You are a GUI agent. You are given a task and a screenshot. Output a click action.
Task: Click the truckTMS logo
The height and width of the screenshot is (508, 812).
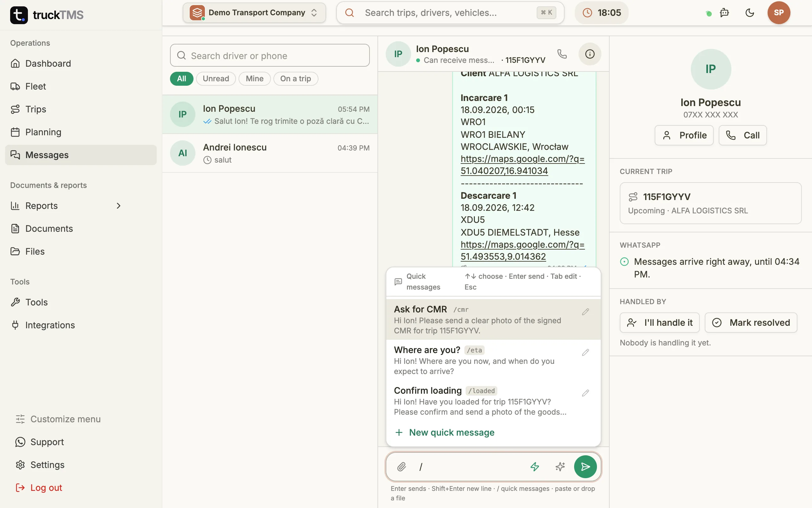[x=47, y=15]
